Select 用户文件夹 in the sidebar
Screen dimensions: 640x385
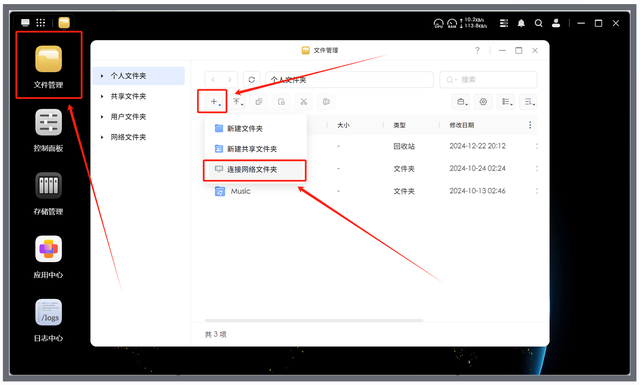(139, 117)
